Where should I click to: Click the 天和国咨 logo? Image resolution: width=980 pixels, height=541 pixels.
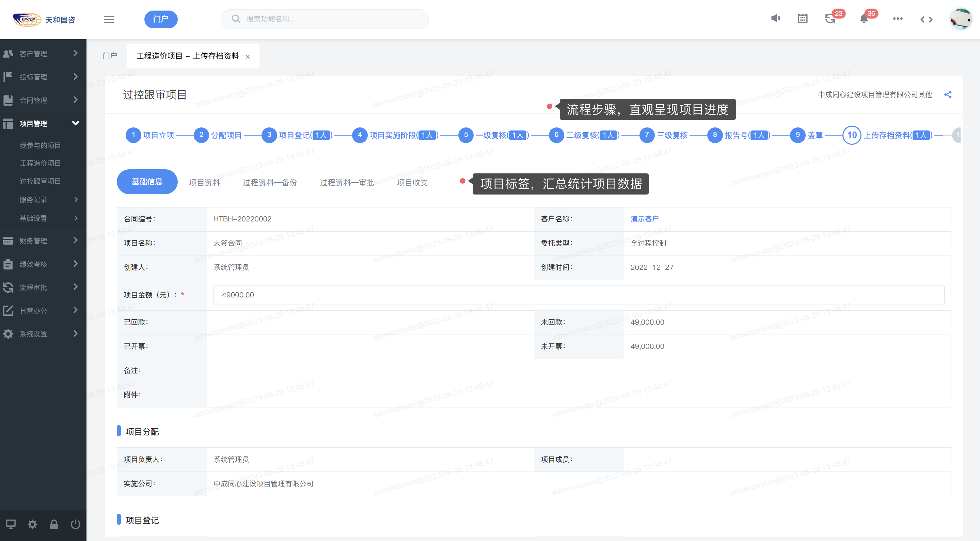pos(44,19)
